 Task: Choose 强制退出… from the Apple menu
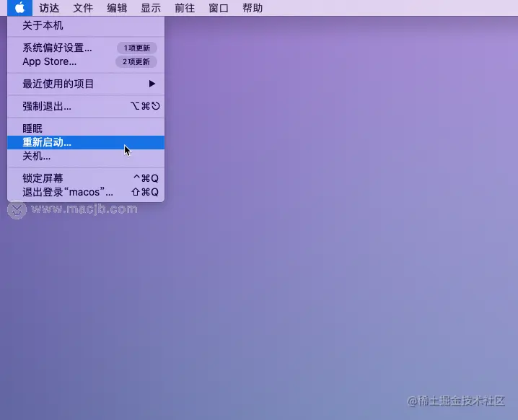86,106
